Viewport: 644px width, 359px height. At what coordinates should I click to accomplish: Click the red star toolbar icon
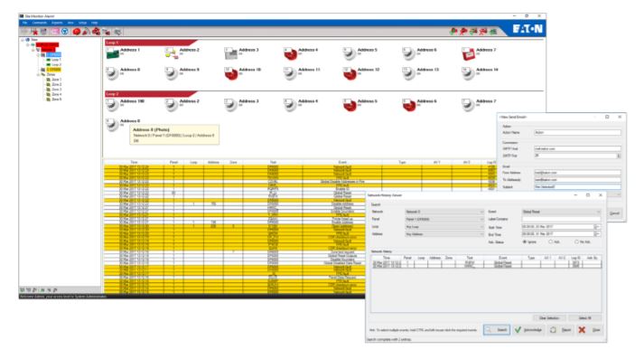click(x=34, y=32)
